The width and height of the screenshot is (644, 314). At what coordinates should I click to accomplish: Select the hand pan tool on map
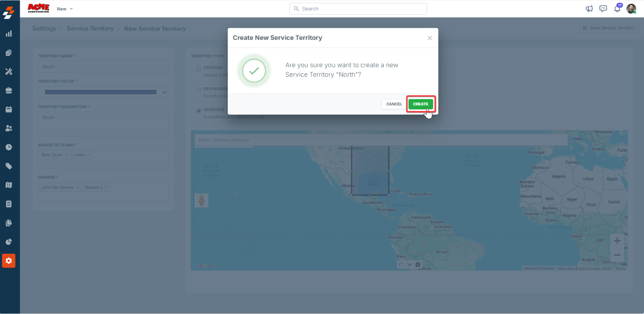[x=401, y=265]
